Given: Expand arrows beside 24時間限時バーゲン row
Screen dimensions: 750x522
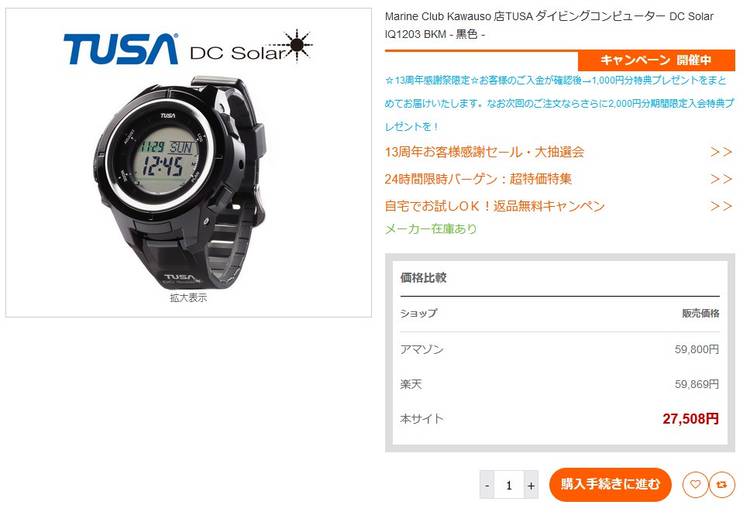Looking at the screenshot, I should [721, 179].
